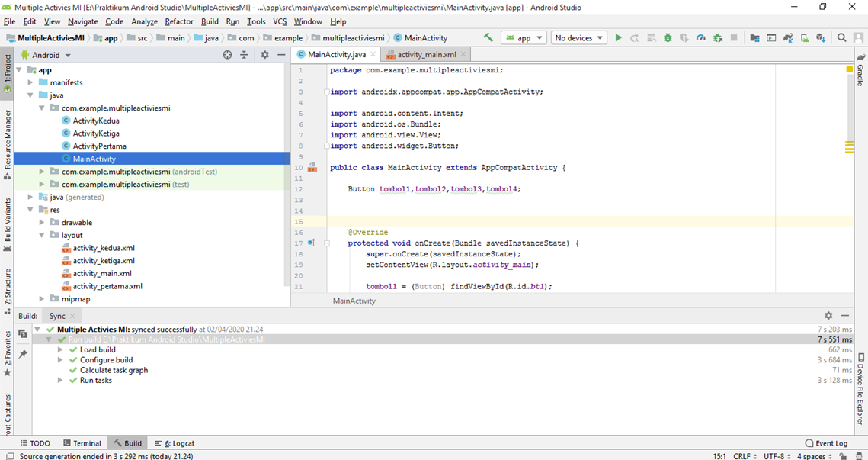Open the Profile app gauge icon
Screen dimensions: 868x460
tap(701, 37)
